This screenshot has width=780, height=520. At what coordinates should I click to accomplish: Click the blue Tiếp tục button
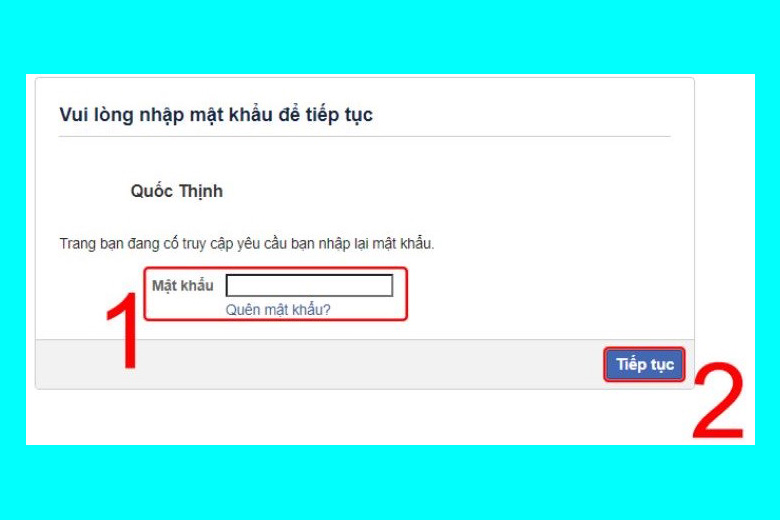click(x=644, y=365)
